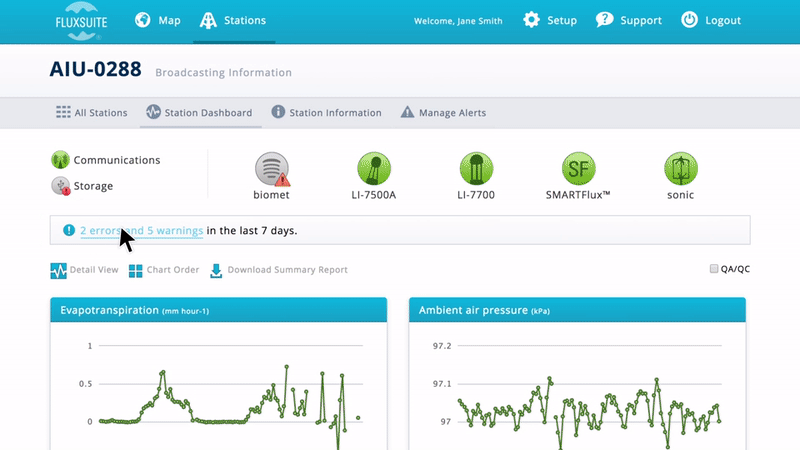Click the Support menu item
Screen dimensions: 800x450
pos(629,20)
